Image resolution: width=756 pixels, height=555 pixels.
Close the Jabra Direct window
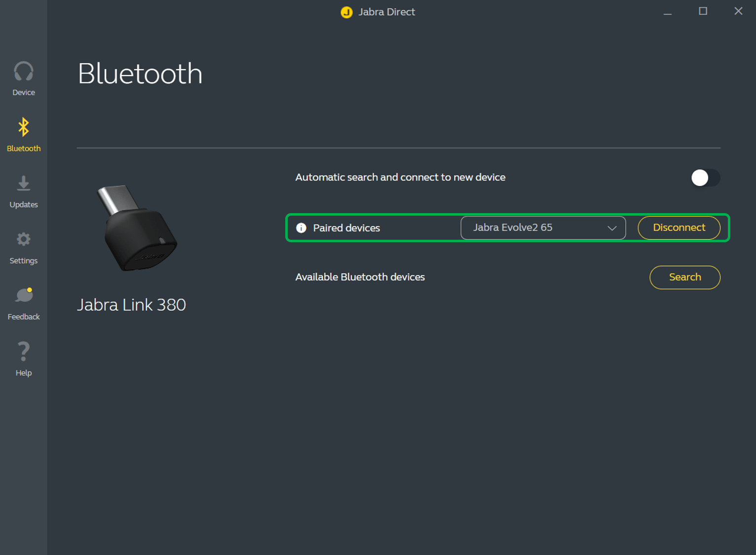tap(738, 11)
